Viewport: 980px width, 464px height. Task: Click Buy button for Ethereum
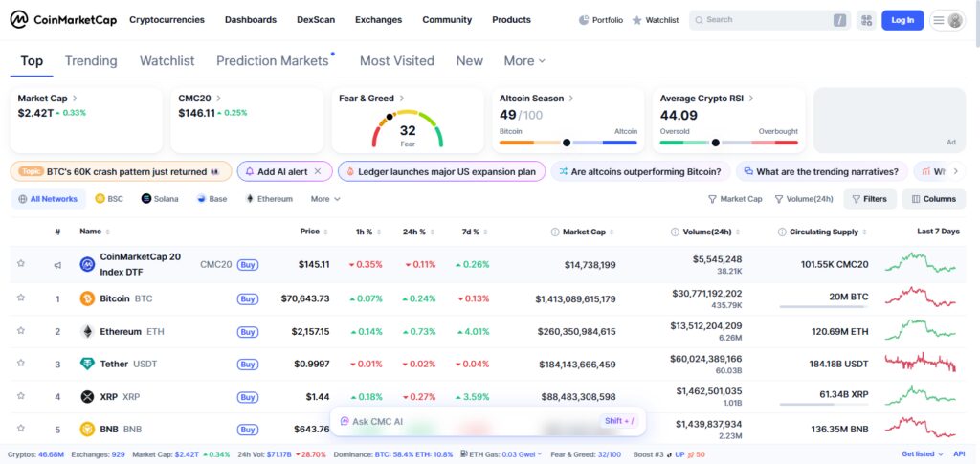click(248, 332)
